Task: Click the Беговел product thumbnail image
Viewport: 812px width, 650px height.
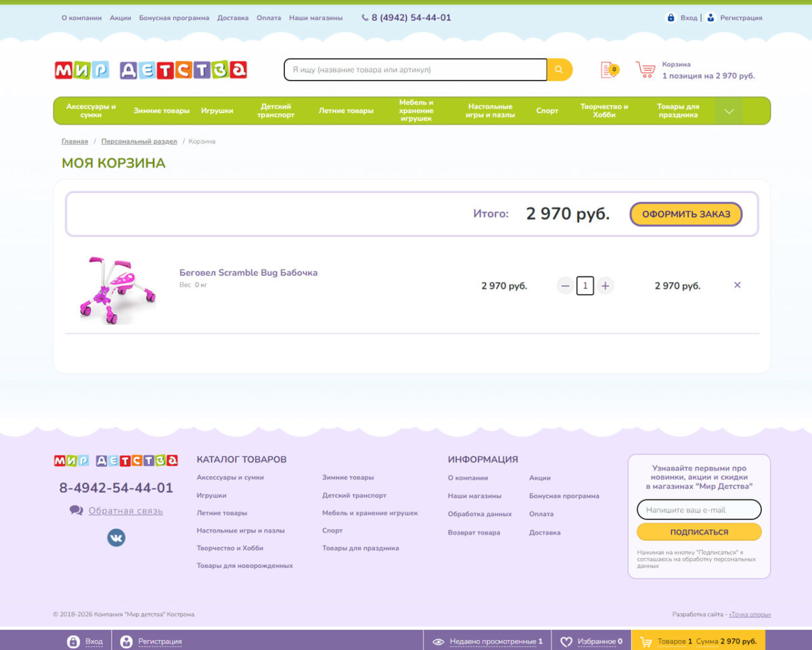Action: click(118, 289)
